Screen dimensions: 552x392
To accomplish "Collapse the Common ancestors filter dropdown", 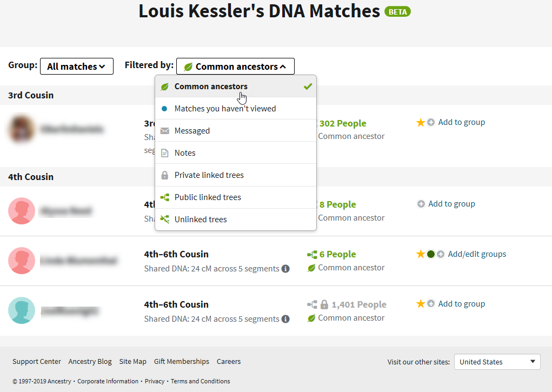I will [235, 66].
